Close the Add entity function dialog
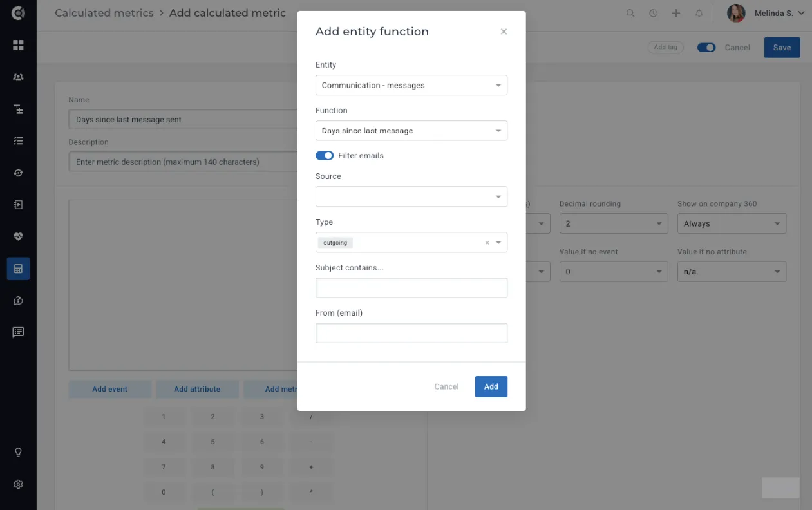The width and height of the screenshot is (812, 510). [x=504, y=32]
